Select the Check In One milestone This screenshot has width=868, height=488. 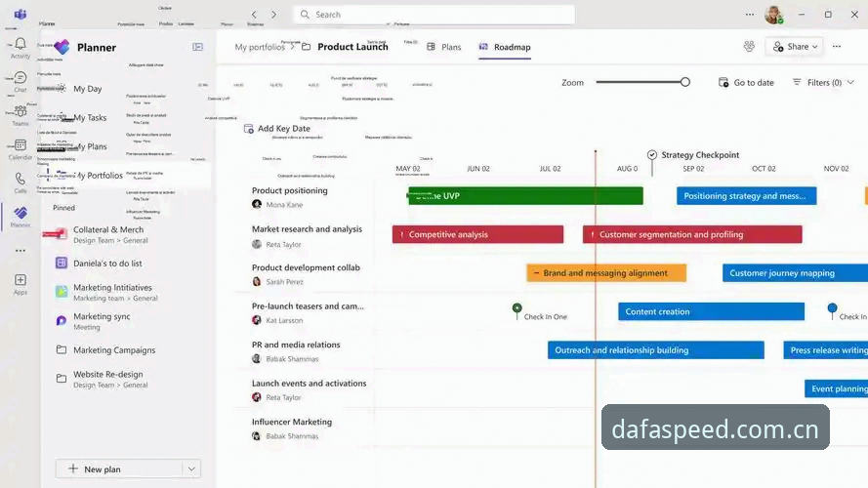click(x=517, y=308)
